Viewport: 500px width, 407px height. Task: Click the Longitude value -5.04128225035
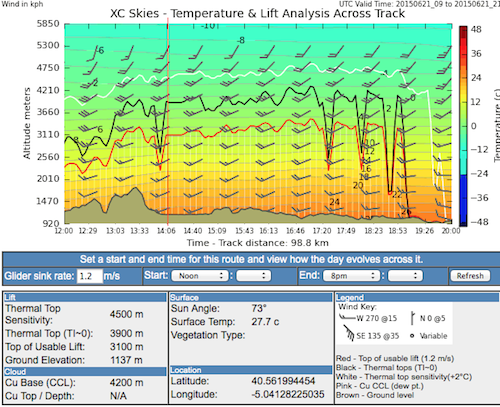click(x=288, y=394)
